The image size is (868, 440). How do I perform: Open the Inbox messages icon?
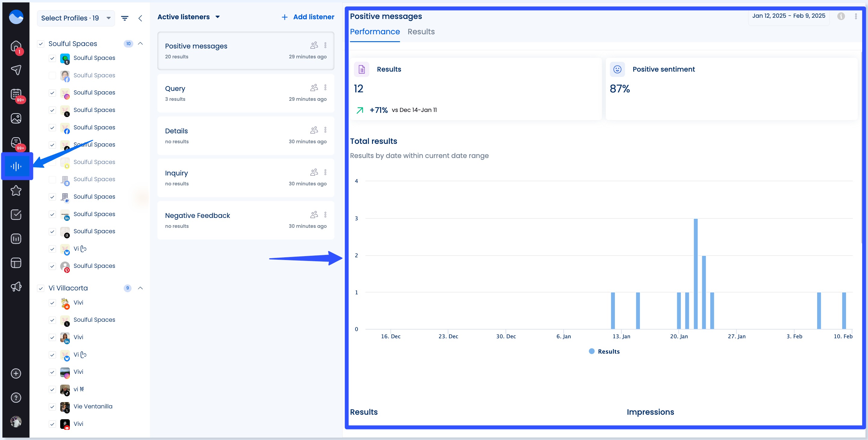(x=16, y=143)
